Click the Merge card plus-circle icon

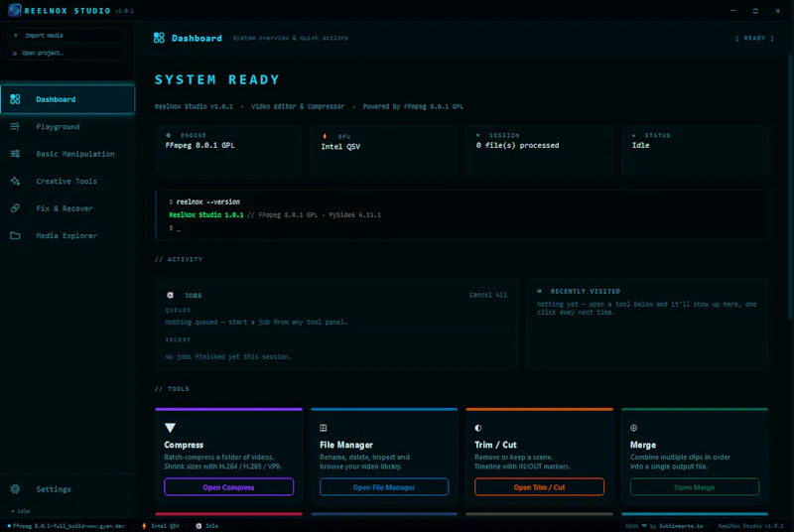[633, 428]
